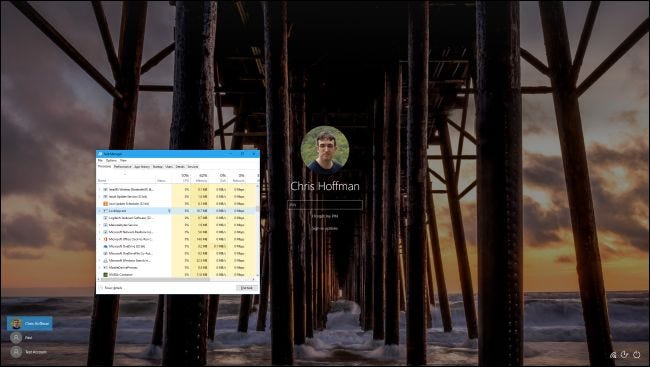This screenshot has height=367, width=650.
Task: Open the Startup tab in Task Manager
Action: (x=158, y=167)
